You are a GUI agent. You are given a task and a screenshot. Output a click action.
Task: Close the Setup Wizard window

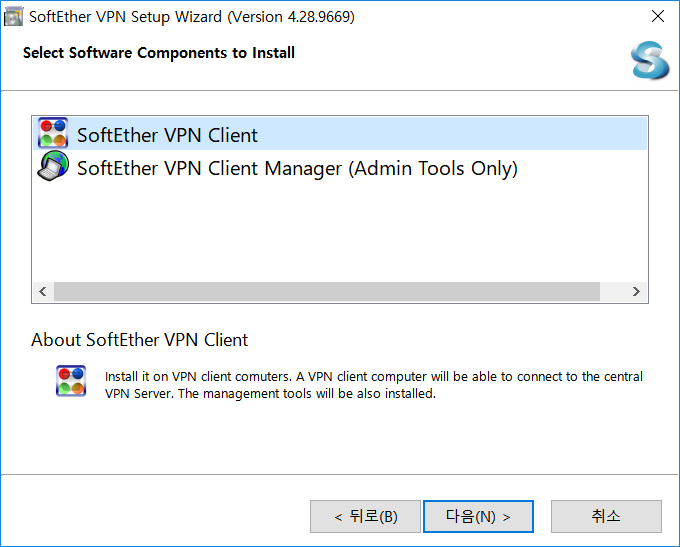pos(657,16)
